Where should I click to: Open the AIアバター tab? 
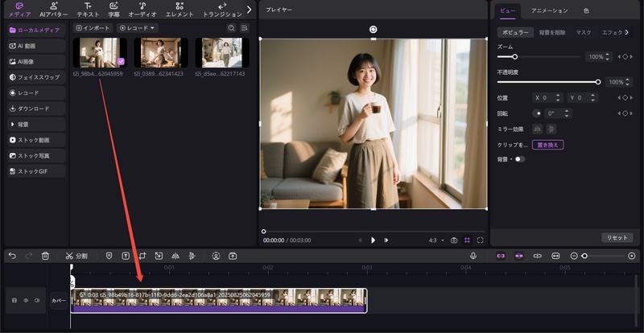[54, 10]
